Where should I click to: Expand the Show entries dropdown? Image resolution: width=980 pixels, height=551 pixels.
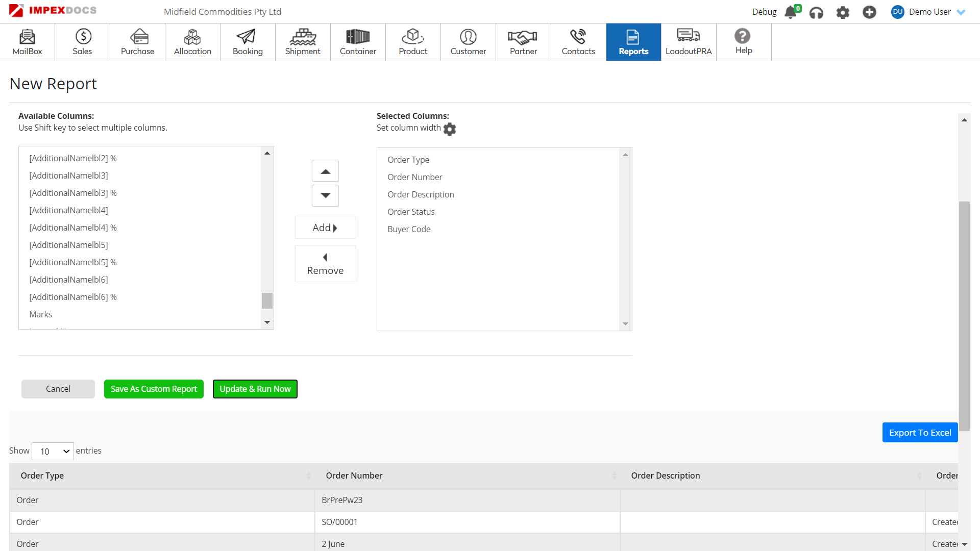(x=53, y=451)
